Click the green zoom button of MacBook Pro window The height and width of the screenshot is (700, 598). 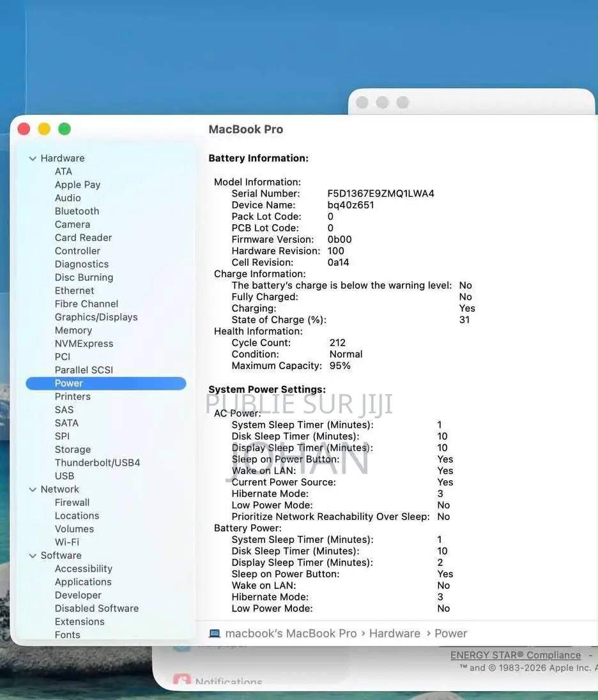coord(65,129)
